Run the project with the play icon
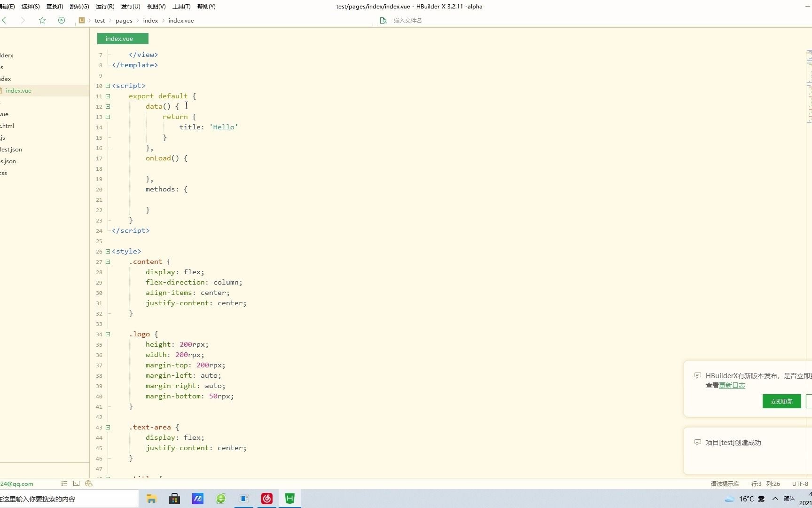The height and width of the screenshot is (508, 812). [62, 20]
